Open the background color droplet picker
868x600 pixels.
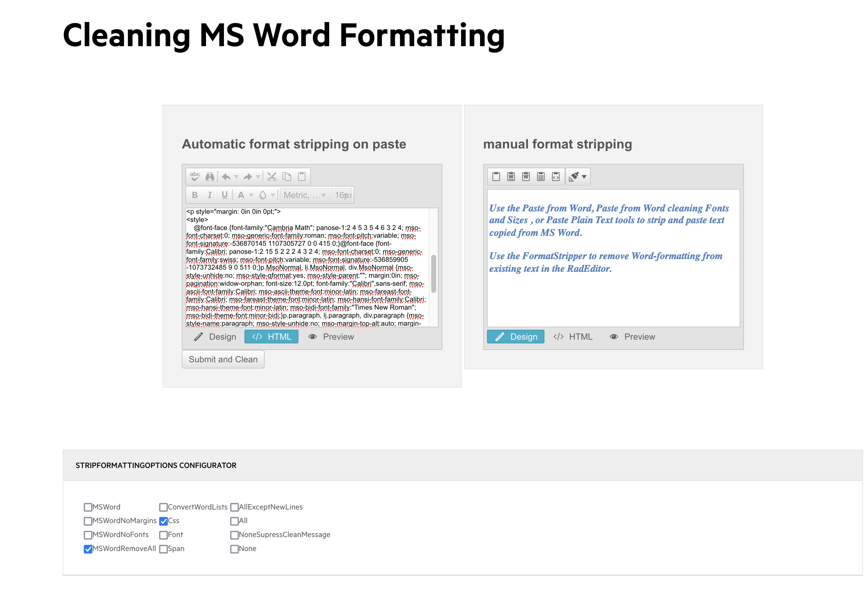(263, 195)
